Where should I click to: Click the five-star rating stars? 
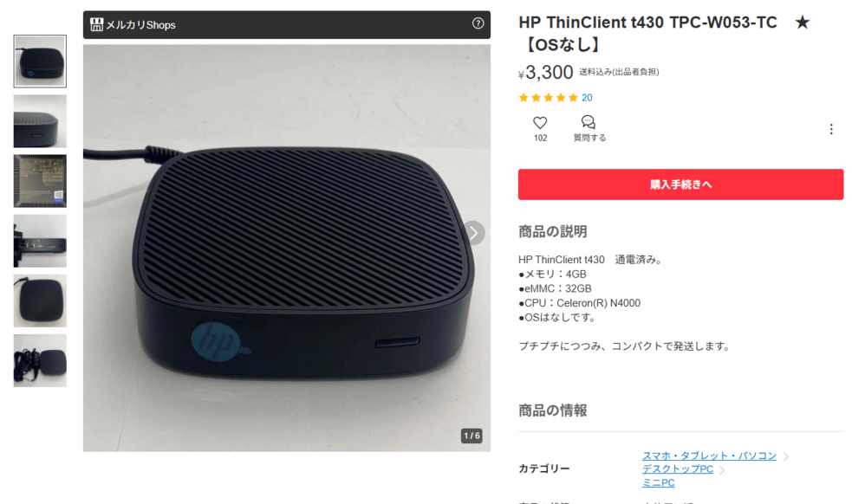click(x=548, y=98)
